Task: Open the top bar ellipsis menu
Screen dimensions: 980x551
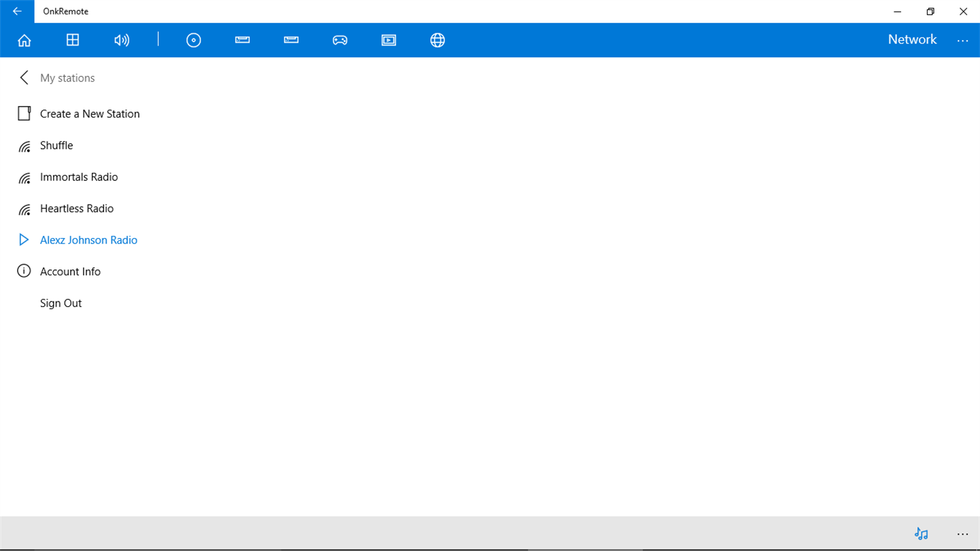Action: click(x=962, y=41)
